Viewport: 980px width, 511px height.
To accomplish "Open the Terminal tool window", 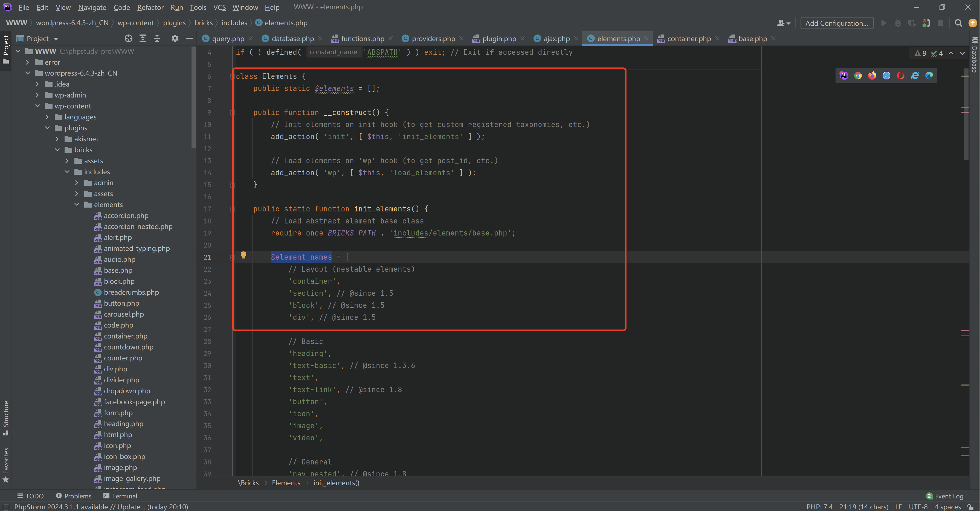I will (120, 496).
